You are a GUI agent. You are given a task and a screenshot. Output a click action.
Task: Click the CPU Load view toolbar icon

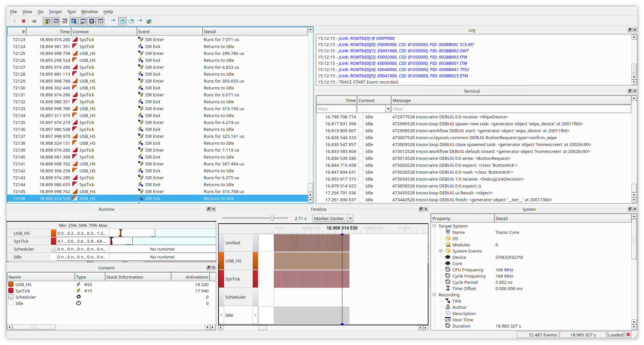pyautogui.click(x=64, y=21)
